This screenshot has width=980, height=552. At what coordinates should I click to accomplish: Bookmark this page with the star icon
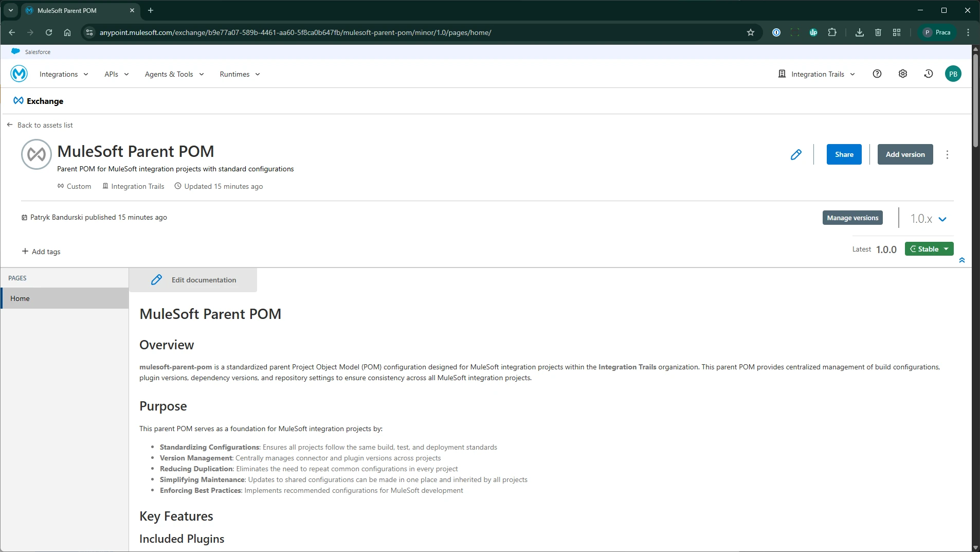pyautogui.click(x=751, y=32)
